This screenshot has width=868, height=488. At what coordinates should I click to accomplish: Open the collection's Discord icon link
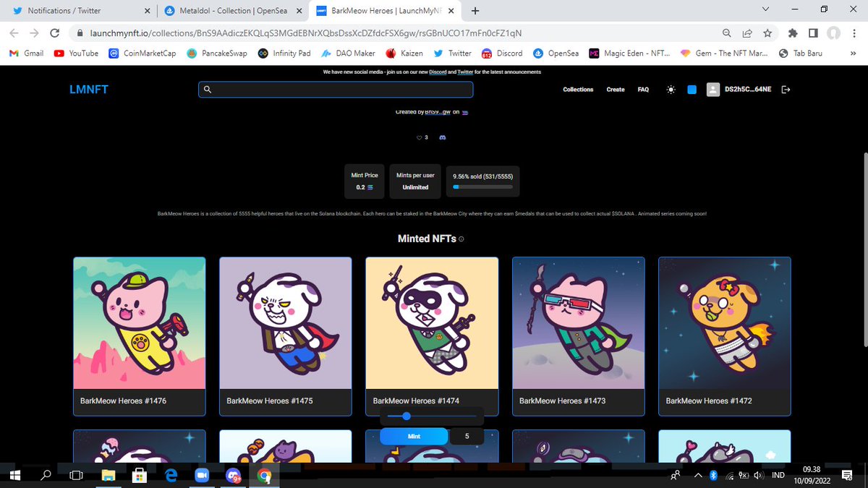443,137
